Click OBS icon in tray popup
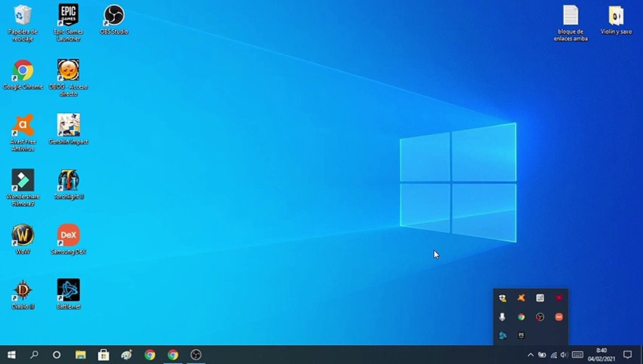Viewport: 643px width, 364px height. coord(540,317)
